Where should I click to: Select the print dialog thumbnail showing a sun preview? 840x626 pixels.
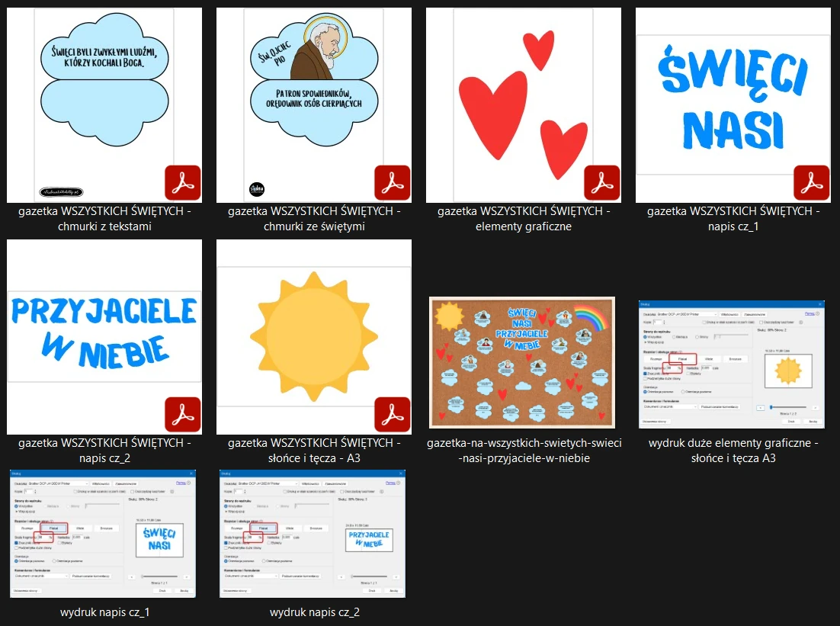click(x=732, y=364)
